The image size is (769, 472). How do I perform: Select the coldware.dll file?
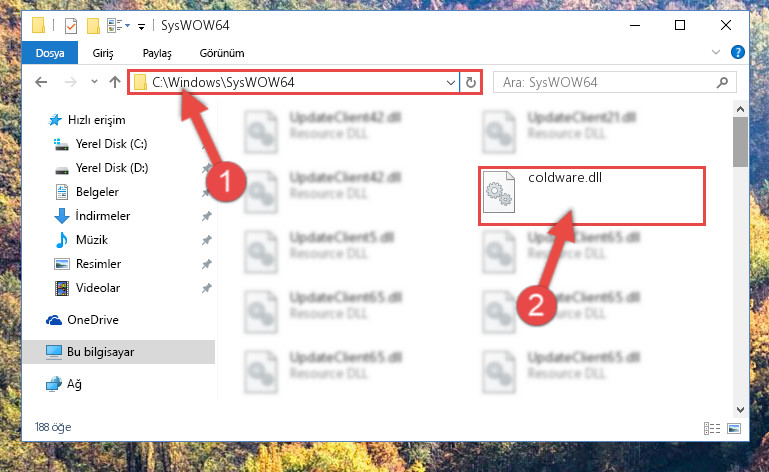[591, 196]
